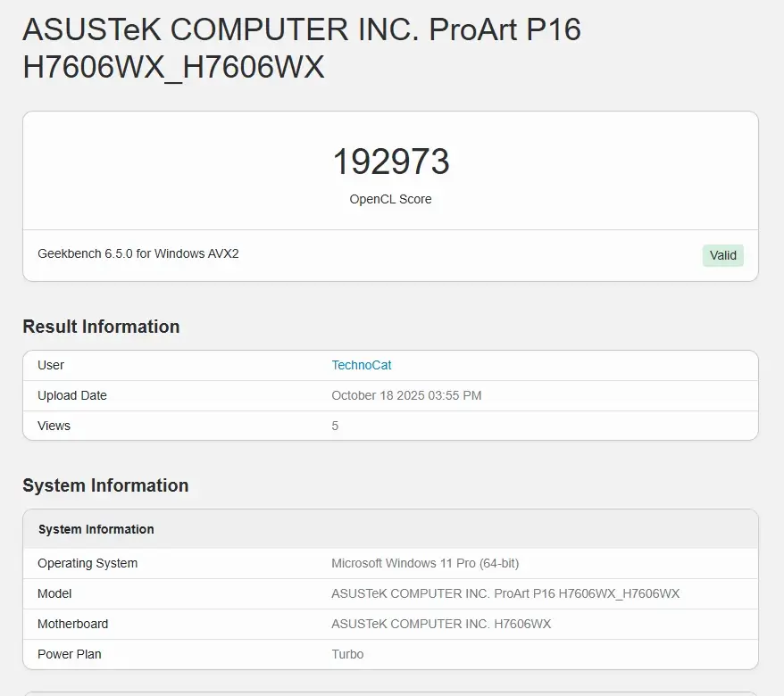Select the views count value 5
The image size is (784, 696).
pyautogui.click(x=335, y=426)
